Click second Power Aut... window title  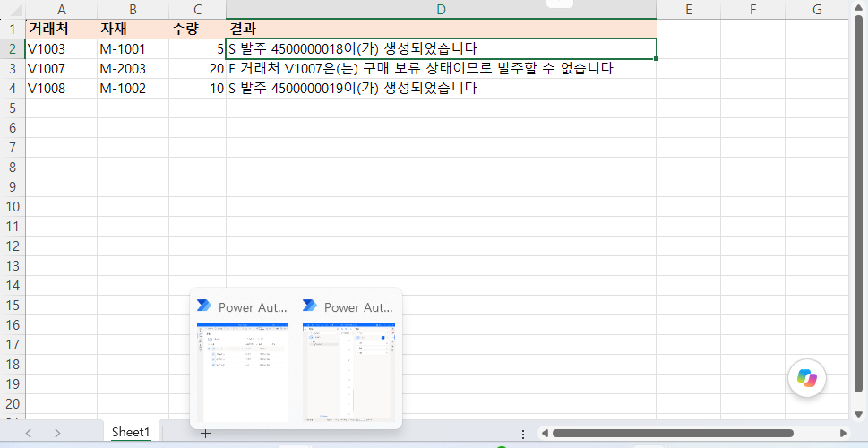click(358, 306)
